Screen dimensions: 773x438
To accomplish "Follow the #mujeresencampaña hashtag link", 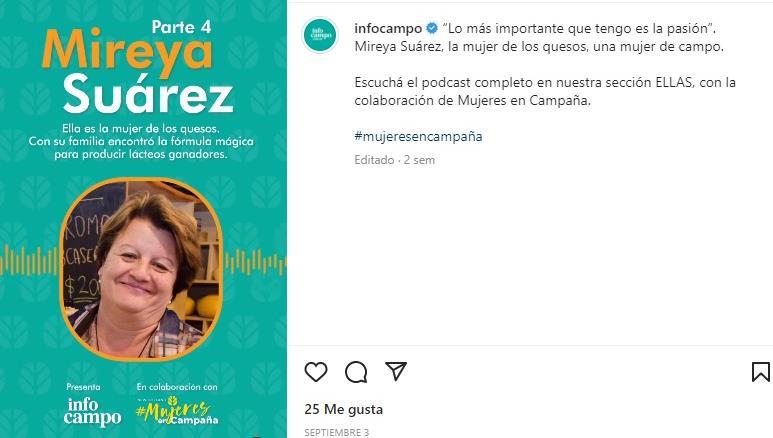I will point(418,136).
